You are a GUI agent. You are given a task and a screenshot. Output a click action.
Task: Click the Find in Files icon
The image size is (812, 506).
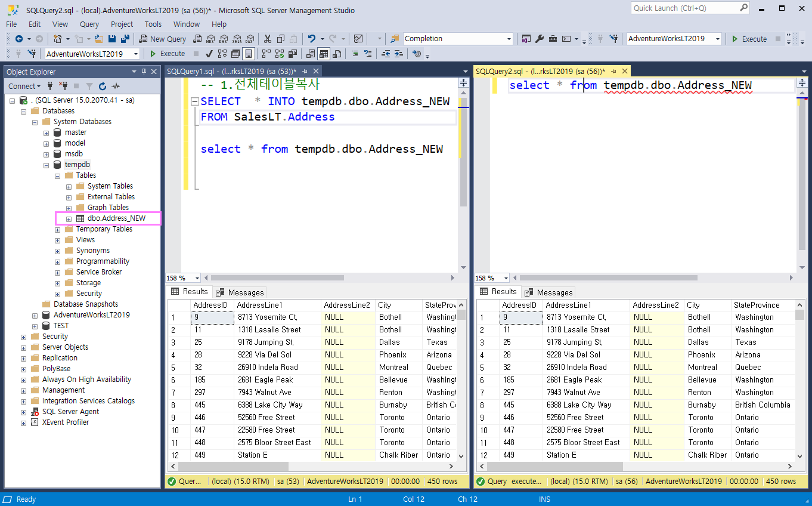(x=394, y=39)
